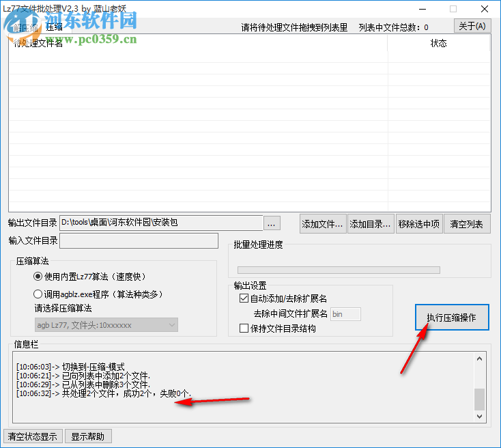Toggle 自动添加/去除扩展名 checkbox
Image resolution: width=501 pixels, height=448 pixels.
coord(283,298)
